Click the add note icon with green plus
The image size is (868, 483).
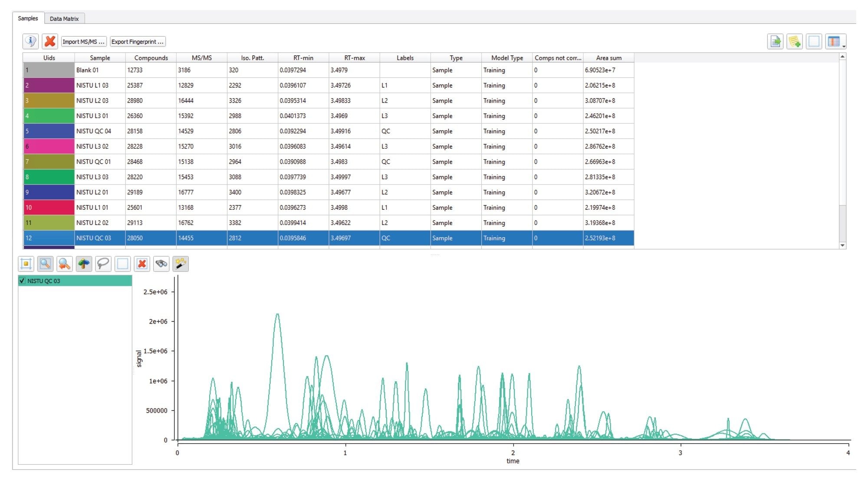tap(794, 42)
